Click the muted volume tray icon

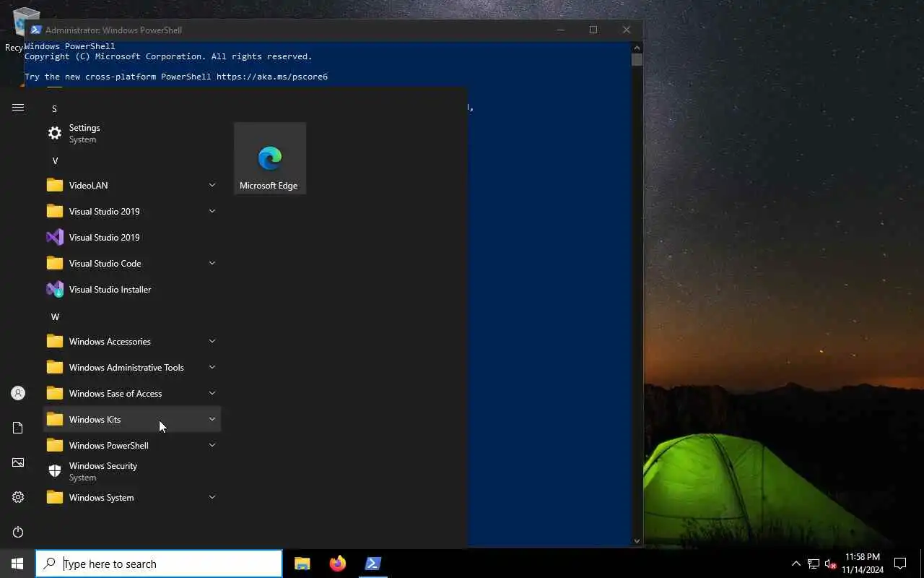pos(830,564)
